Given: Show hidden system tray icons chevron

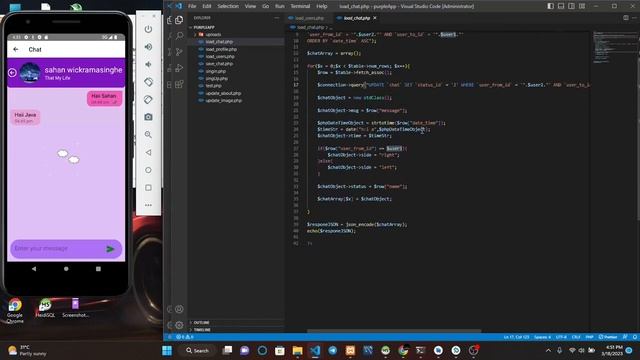Looking at the screenshot, I should click(548, 351).
